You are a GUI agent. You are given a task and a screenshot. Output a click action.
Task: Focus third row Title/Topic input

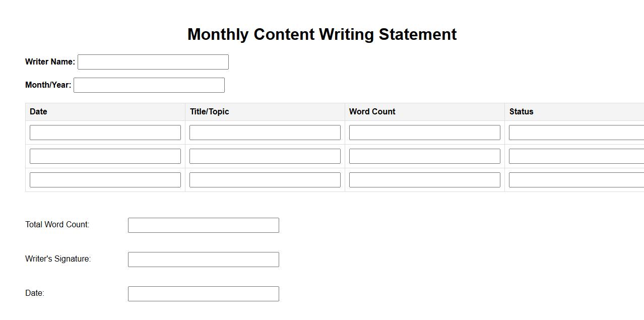coord(265,180)
